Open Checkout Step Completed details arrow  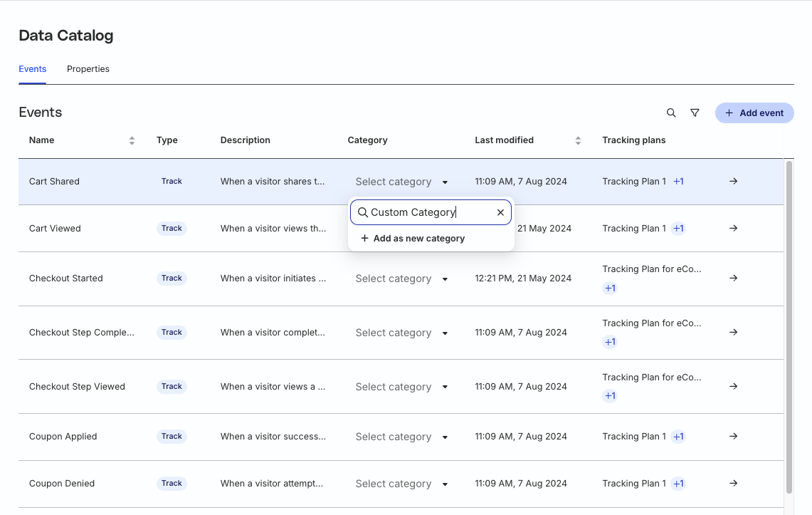pyautogui.click(x=733, y=332)
